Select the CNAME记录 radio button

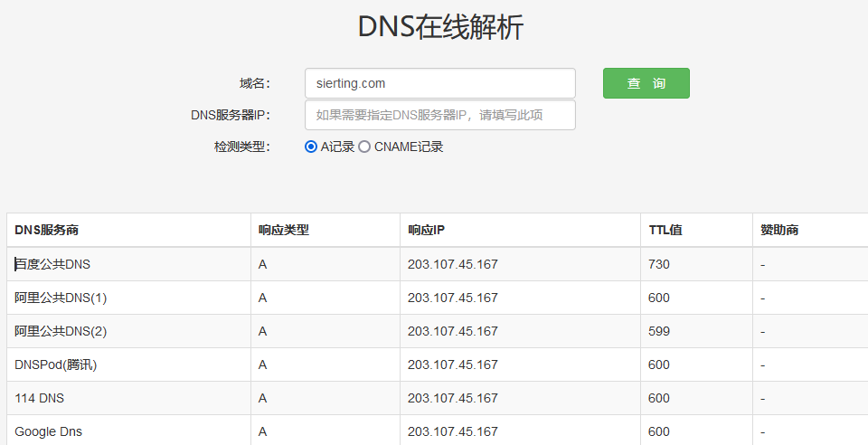click(364, 147)
